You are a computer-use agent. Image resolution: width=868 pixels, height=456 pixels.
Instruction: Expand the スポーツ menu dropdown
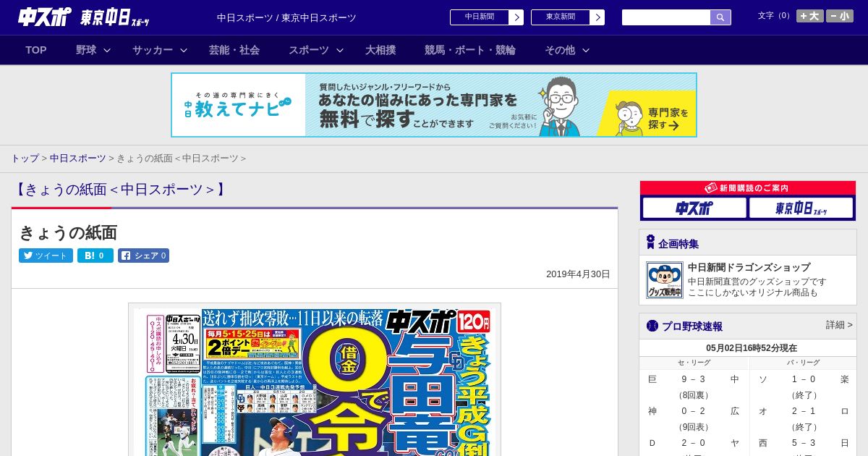(316, 50)
